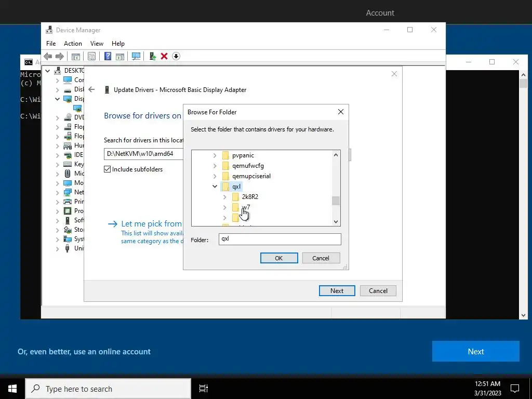Viewport: 532px width, 399px height.
Task: Click the Processors category icon
Action: click(68, 211)
